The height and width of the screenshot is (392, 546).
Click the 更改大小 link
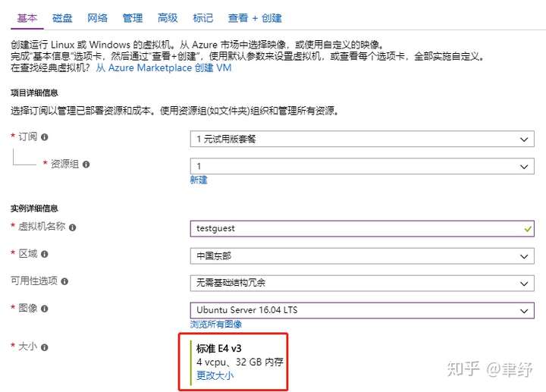coord(215,375)
